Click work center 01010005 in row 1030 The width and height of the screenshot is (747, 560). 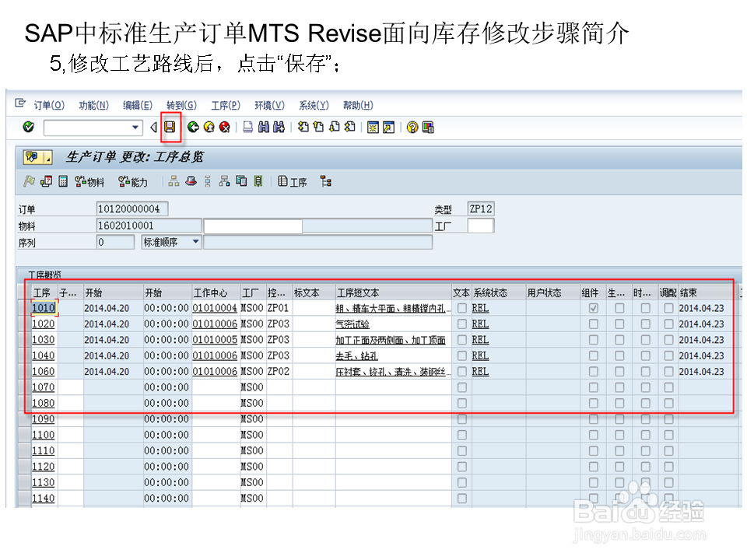pyautogui.click(x=215, y=340)
